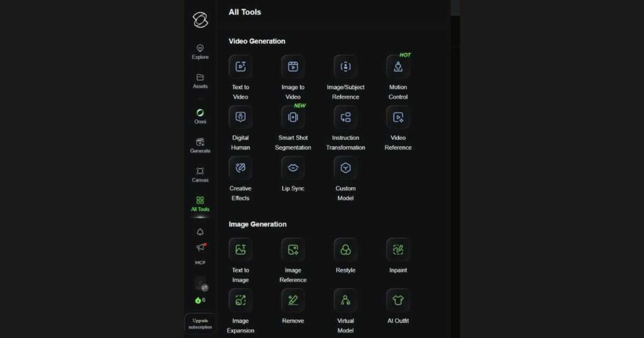Image resolution: width=644 pixels, height=338 pixels.
Task: Open the Virtual Model tool
Action: tap(345, 312)
